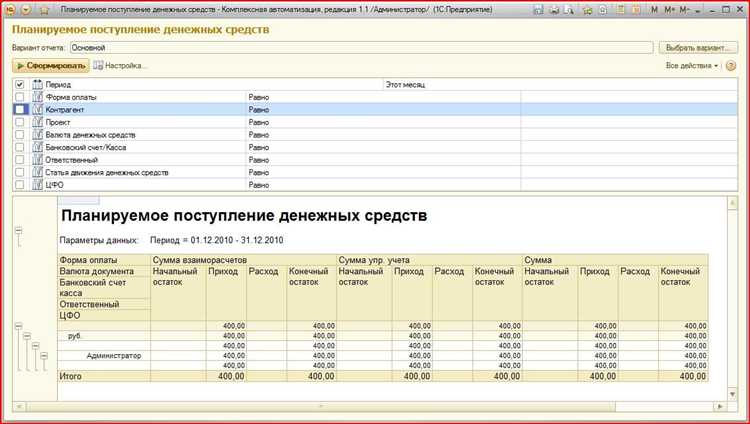Click the horizontal scrollbar left arrow
The height and width of the screenshot is (424, 750).
click(20, 407)
